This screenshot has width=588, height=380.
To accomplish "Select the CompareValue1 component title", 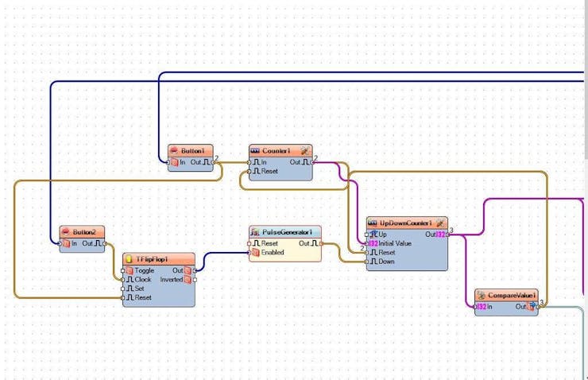I will (512, 295).
